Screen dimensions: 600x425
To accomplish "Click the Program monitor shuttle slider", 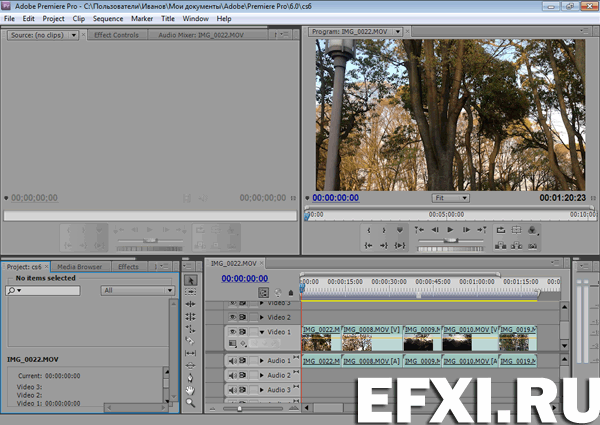I will point(451,240).
